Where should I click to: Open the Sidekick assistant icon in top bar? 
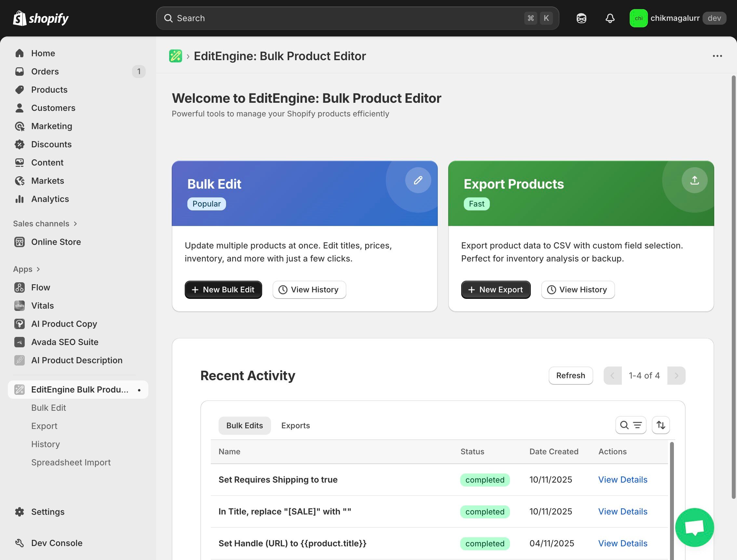[581, 18]
